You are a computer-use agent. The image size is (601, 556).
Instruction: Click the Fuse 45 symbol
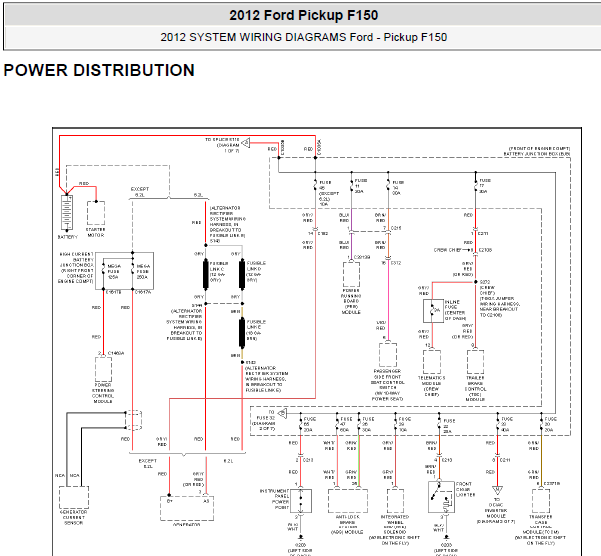click(315, 186)
